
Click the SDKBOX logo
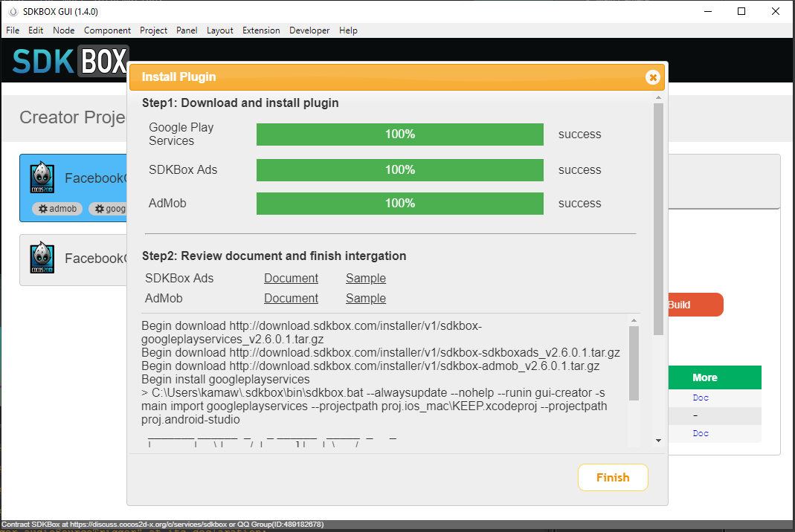tap(70, 61)
